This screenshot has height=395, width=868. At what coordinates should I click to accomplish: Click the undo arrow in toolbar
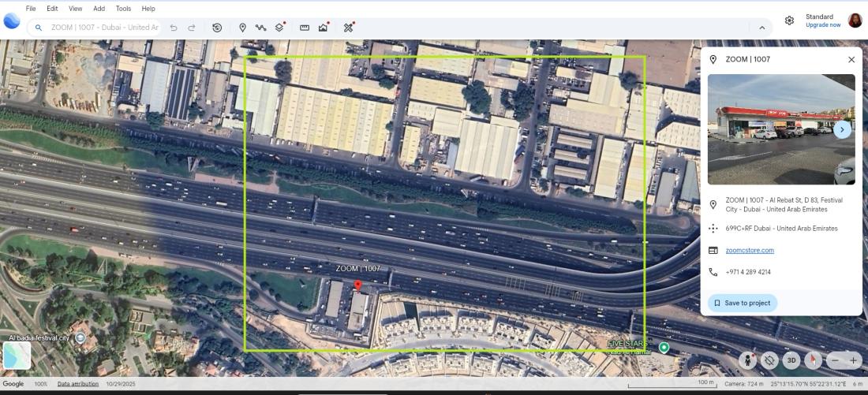pyautogui.click(x=174, y=28)
